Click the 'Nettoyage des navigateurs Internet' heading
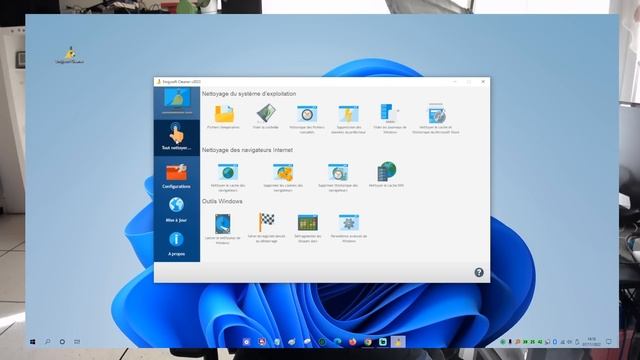Screen dimensions: 640x360 247,150
